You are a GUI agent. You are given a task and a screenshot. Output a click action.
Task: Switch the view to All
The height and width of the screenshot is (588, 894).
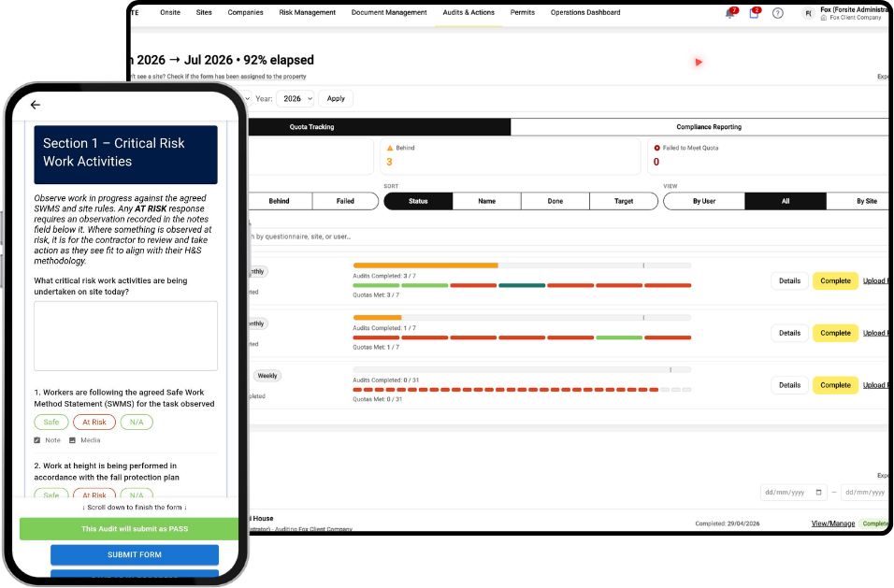click(786, 201)
